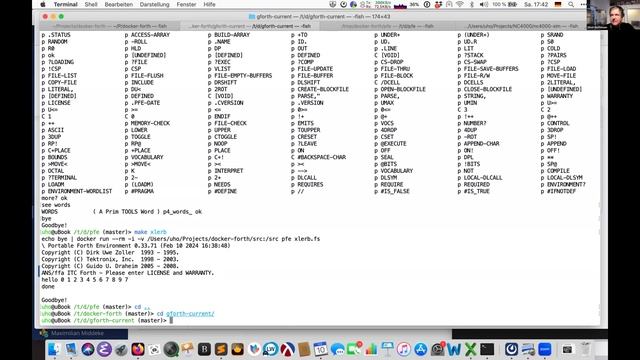Open Calendar icon in the dock
Screen dimensions: 640x360
[x=320, y=349]
